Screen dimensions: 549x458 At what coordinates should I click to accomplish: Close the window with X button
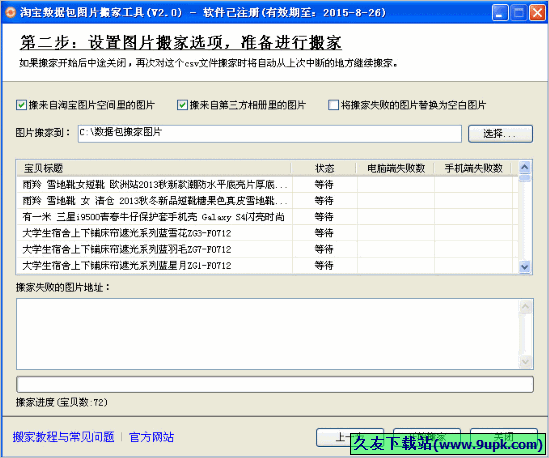point(537,13)
